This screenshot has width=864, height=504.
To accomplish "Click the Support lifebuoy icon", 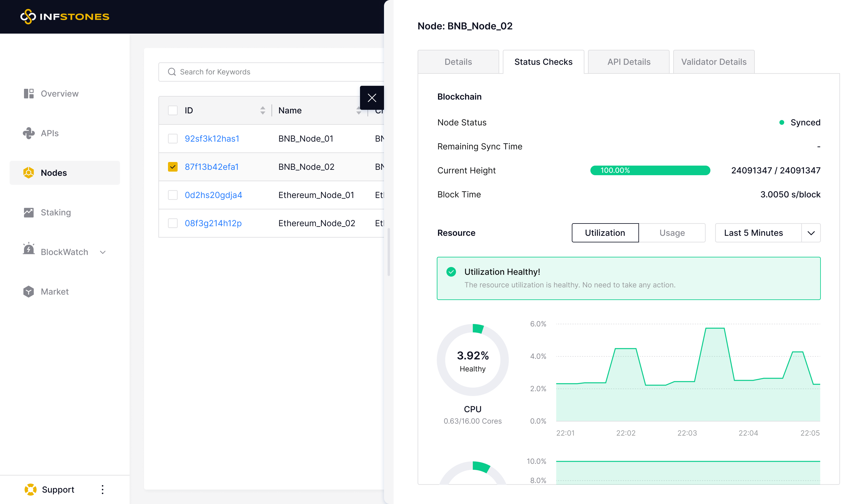I will (31, 490).
